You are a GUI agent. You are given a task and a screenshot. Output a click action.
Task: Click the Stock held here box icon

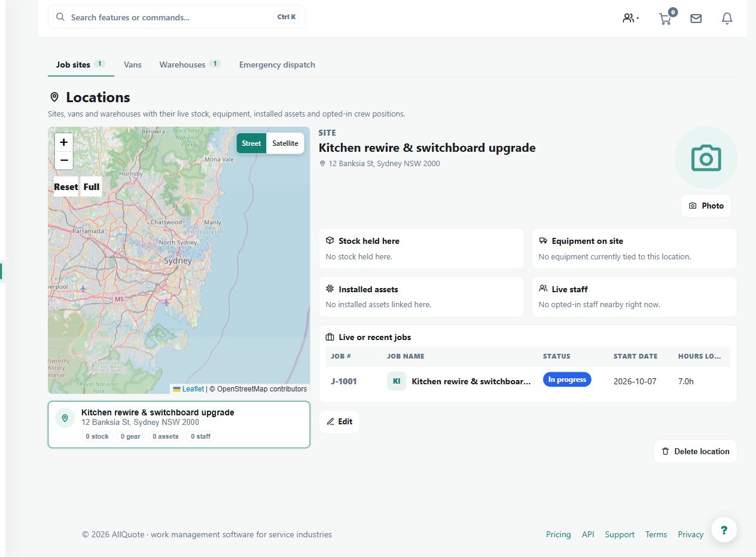click(330, 240)
